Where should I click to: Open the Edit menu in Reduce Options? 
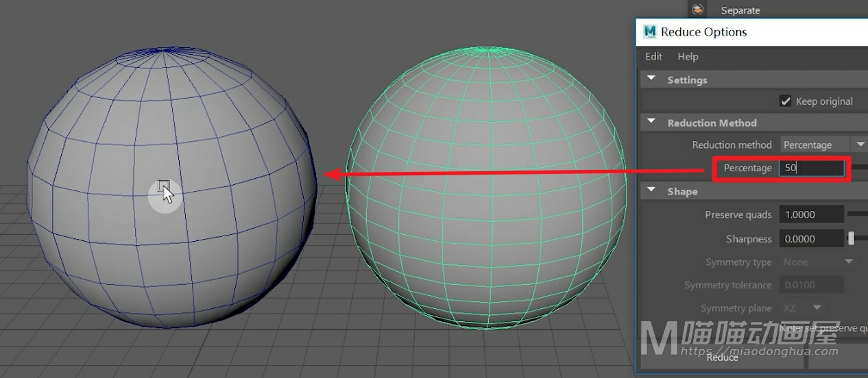click(x=653, y=56)
